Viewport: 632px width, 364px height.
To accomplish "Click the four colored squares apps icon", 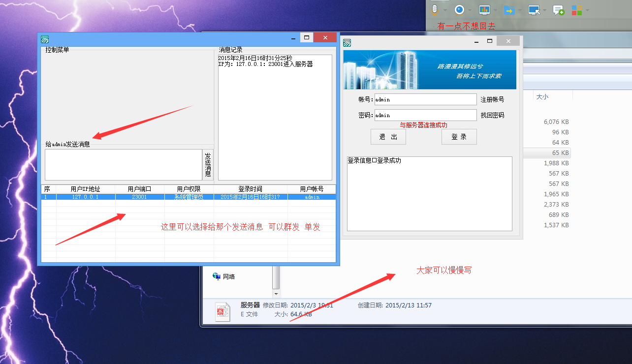I will 576,10.
